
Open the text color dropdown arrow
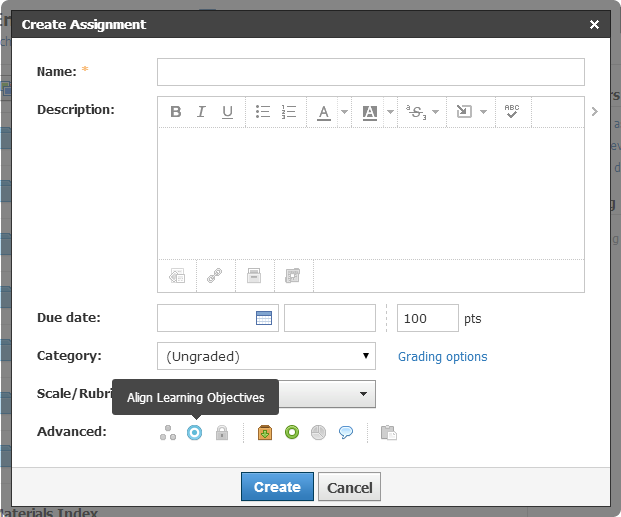pyautogui.click(x=344, y=112)
